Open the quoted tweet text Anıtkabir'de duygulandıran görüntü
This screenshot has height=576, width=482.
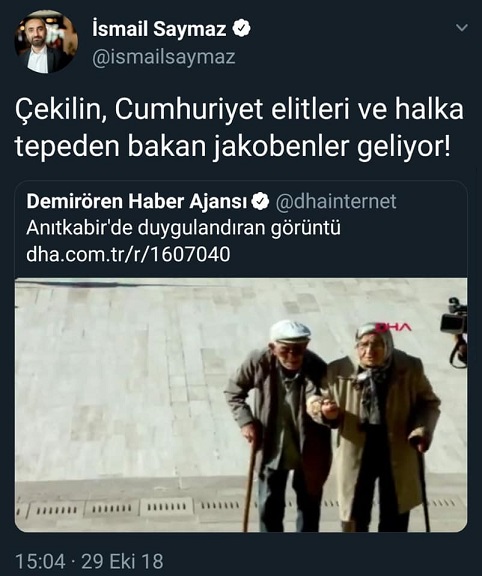pyautogui.click(x=183, y=228)
